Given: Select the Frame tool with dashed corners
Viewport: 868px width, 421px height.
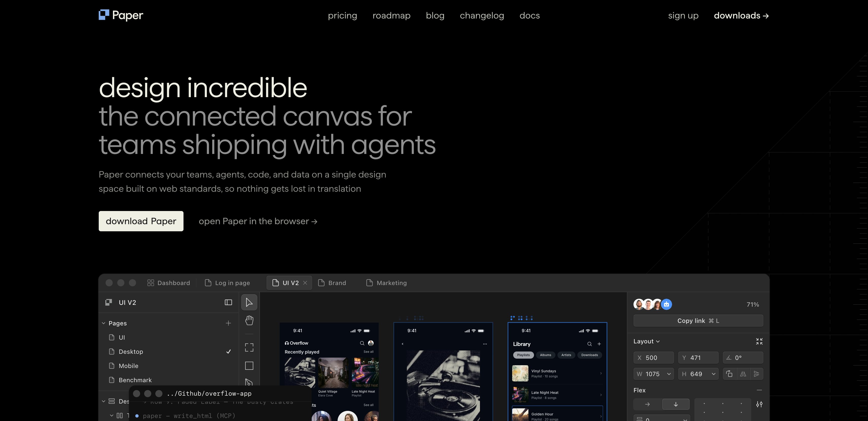Looking at the screenshot, I should (x=249, y=347).
